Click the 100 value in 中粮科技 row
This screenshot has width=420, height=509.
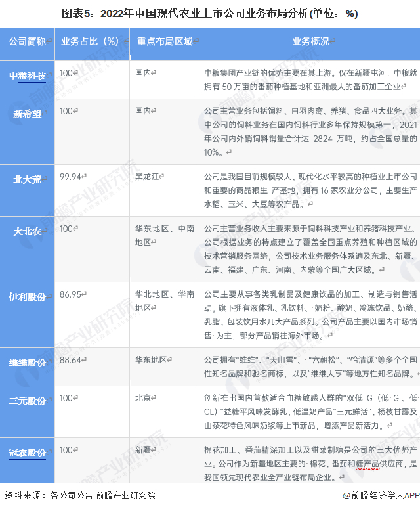point(66,73)
